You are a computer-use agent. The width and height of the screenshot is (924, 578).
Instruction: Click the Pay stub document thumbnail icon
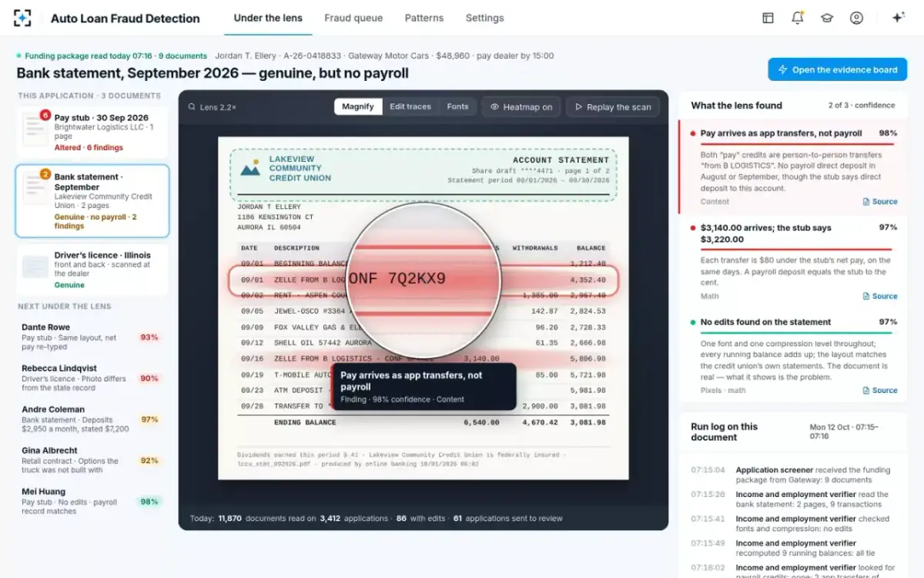click(x=35, y=128)
